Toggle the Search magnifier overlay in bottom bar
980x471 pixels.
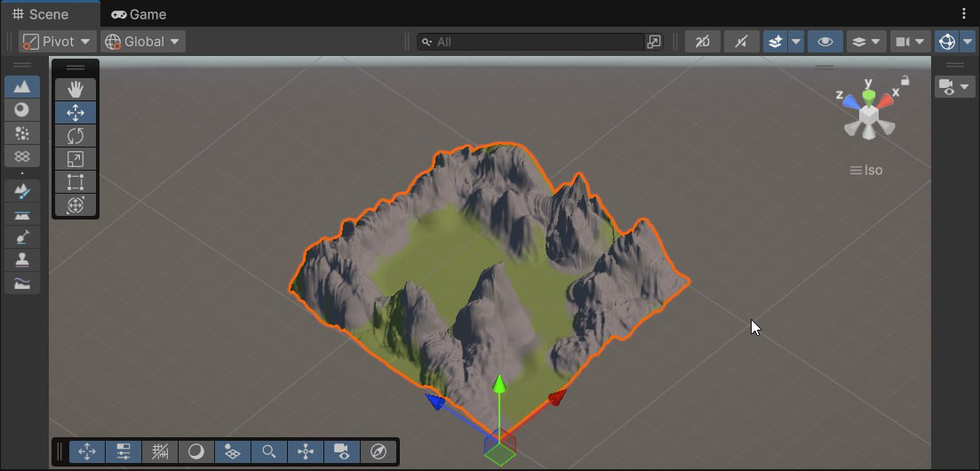269,451
